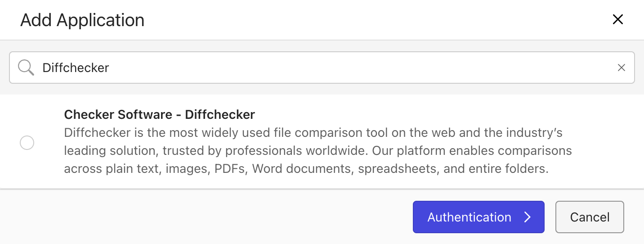The width and height of the screenshot is (644, 244).
Task: Proceed with the Authentication button
Action: coord(479,217)
